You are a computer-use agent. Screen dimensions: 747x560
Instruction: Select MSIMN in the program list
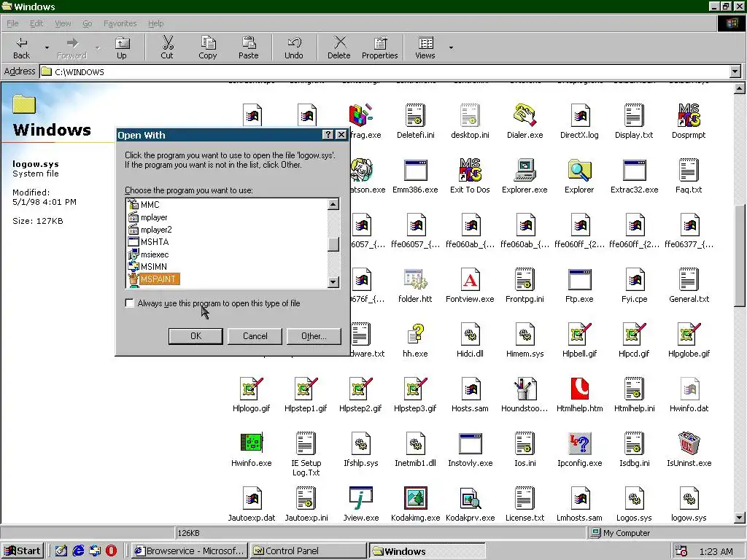(153, 267)
